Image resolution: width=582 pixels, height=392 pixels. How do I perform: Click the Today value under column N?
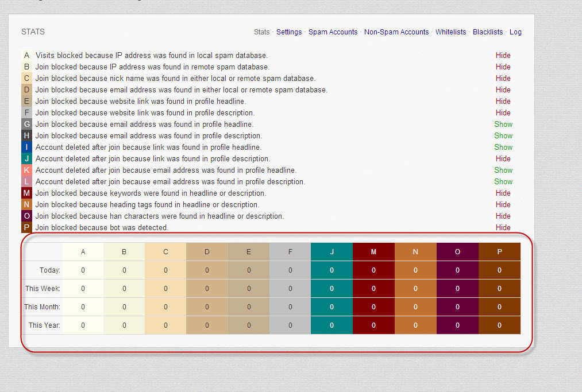click(x=415, y=270)
